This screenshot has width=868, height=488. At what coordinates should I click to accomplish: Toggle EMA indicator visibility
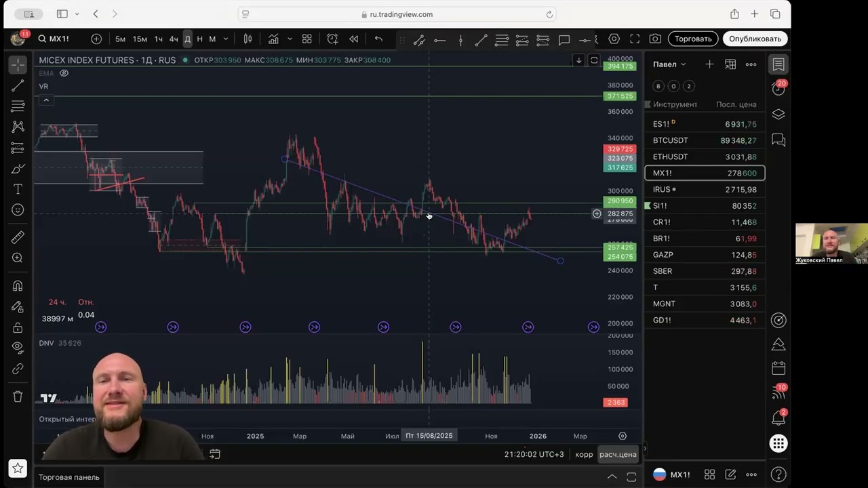[64, 73]
